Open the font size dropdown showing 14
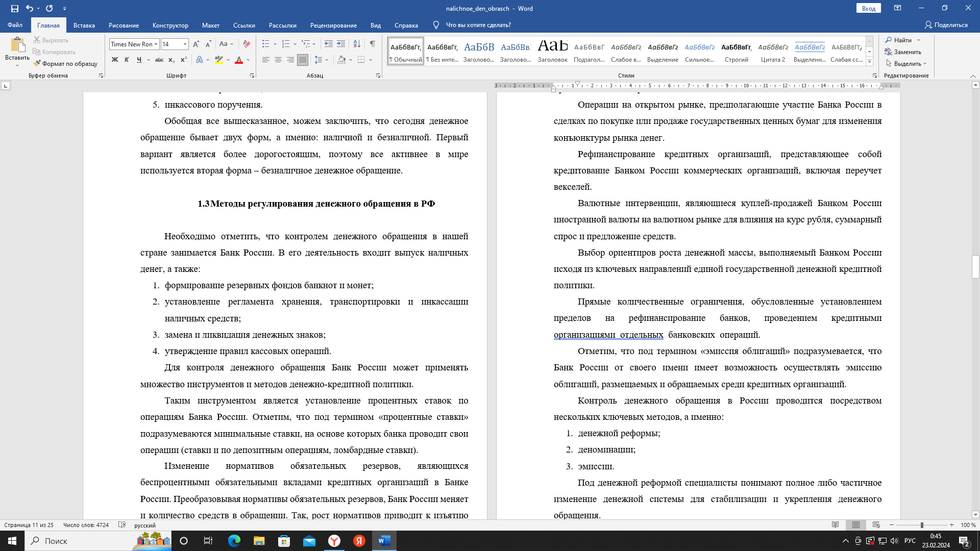 185,44
